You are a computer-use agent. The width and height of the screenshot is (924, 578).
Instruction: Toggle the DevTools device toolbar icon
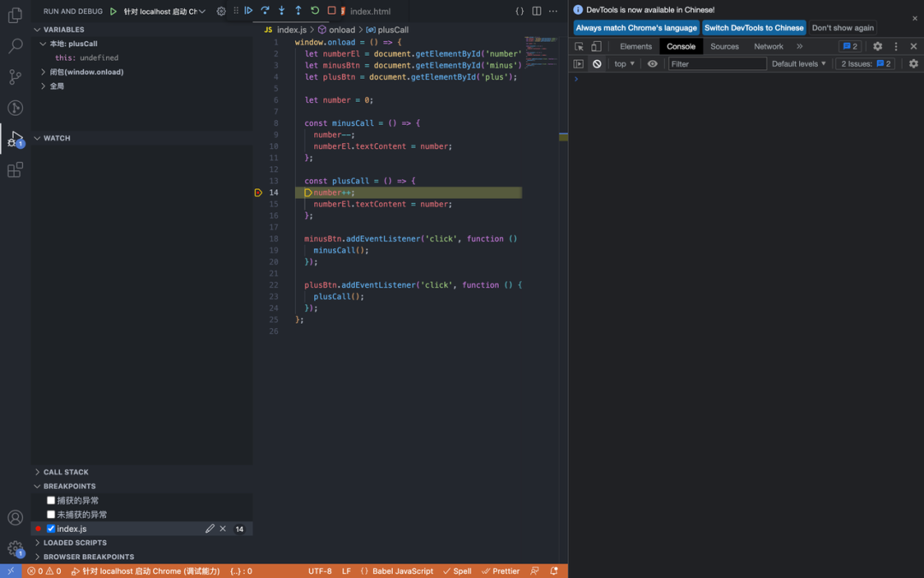click(596, 46)
